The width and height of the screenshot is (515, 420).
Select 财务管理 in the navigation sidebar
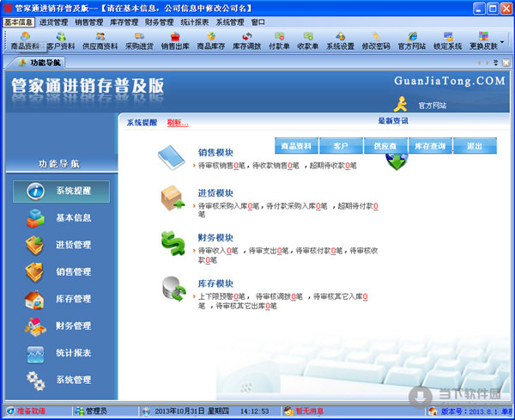click(59, 326)
